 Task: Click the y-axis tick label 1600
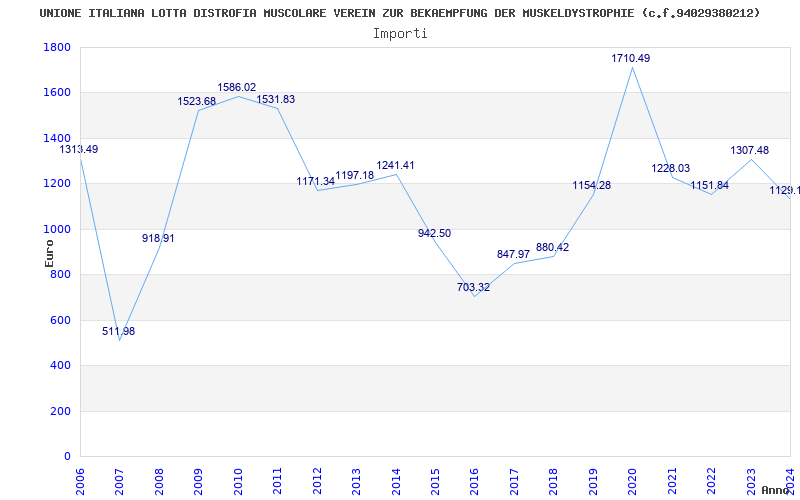(x=57, y=93)
